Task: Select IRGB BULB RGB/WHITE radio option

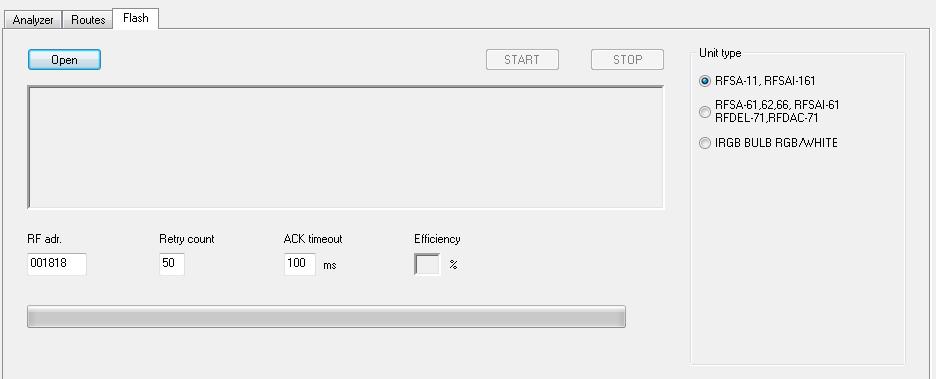Action: [x=768, y=143]
